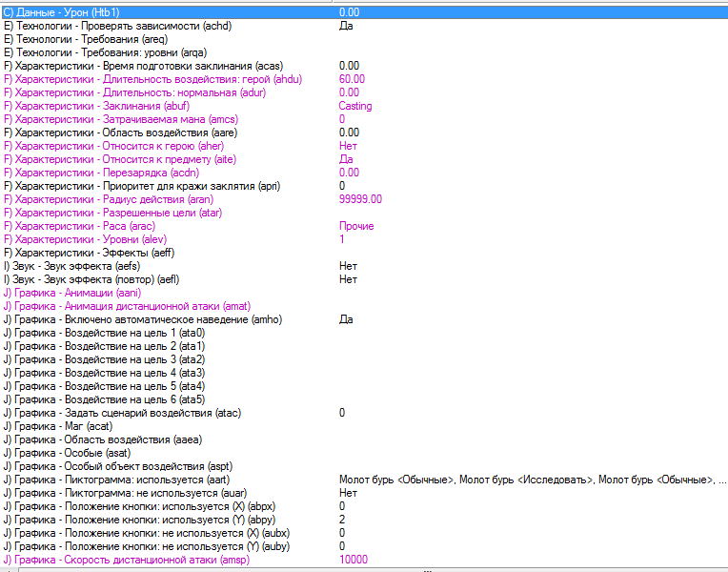Click the value 99999.00 for aran
728x572 pixels.
pos(360,200)
